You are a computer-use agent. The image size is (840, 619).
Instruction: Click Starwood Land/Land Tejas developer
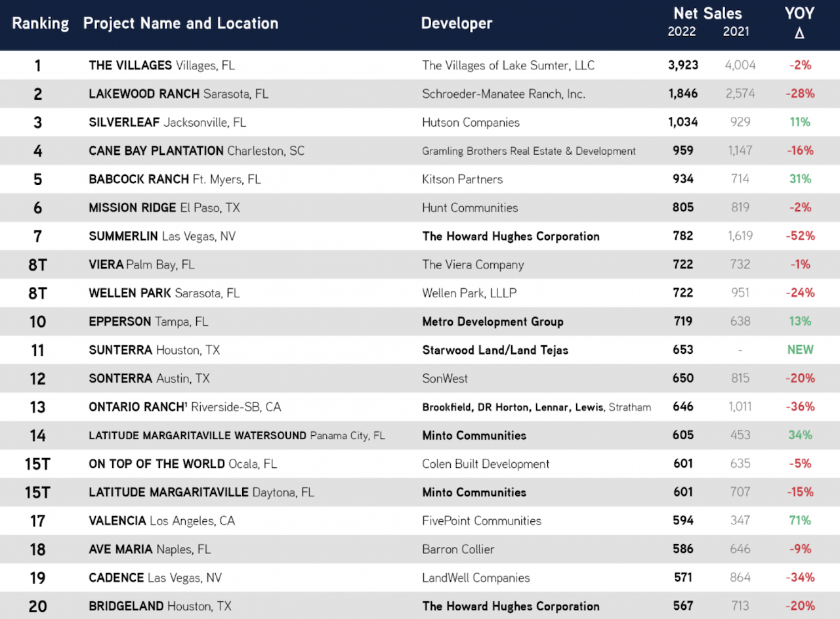[495, 350]
